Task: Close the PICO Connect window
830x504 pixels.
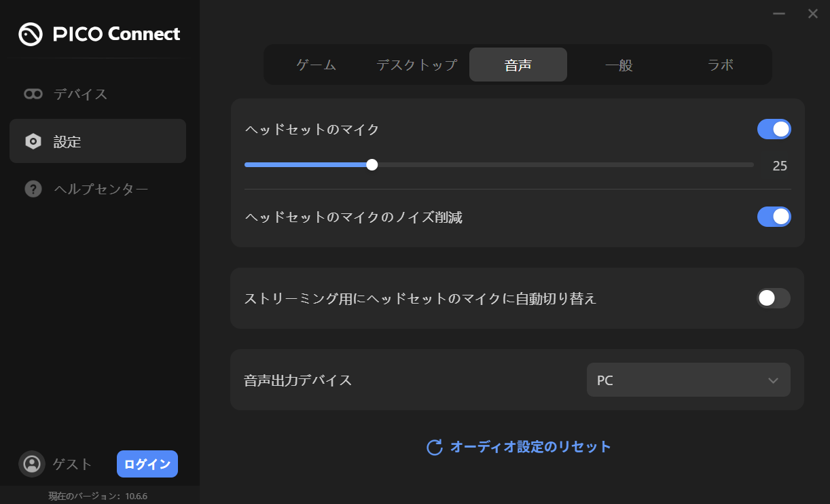Action: tap(812, 14)
